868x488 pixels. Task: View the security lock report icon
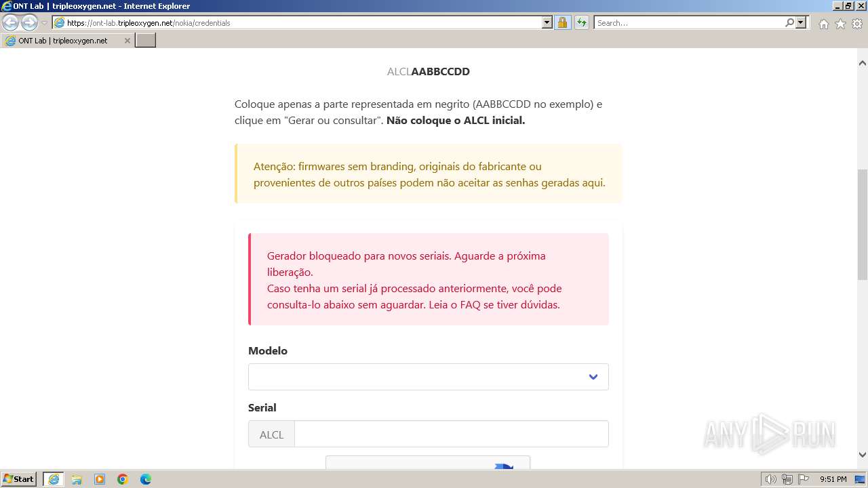coord(562,23)
